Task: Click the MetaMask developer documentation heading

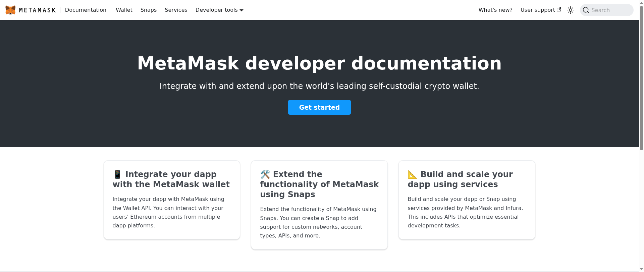Action: 319,63
